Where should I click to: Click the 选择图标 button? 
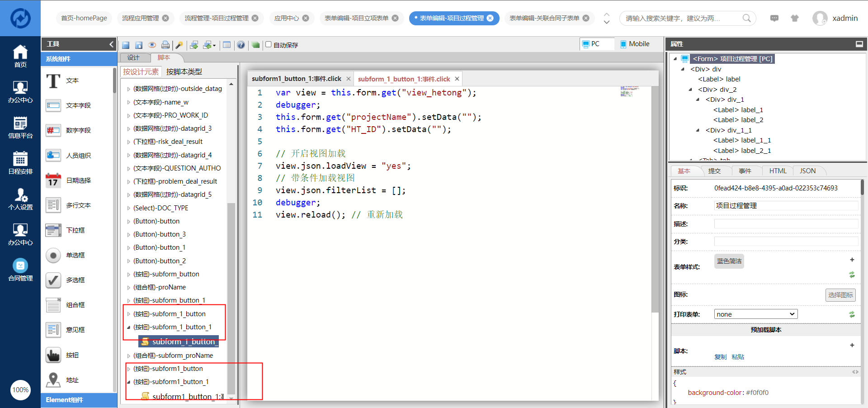840,295
